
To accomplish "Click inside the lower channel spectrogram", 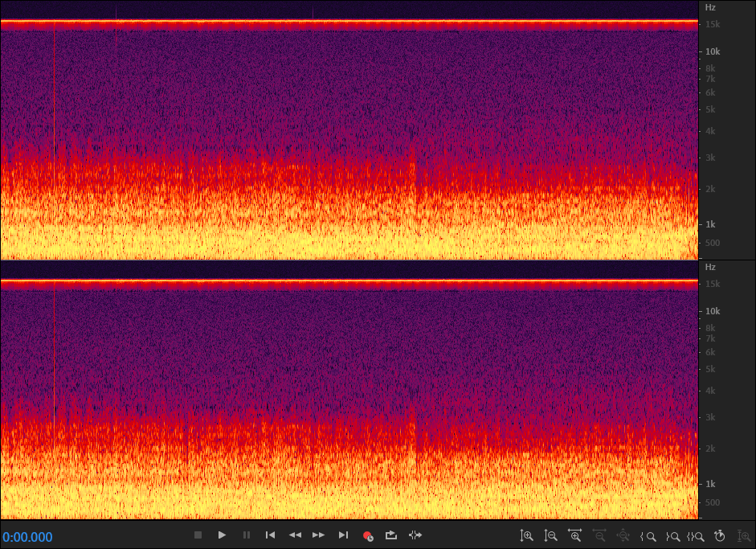I will [x=349, y=390].
